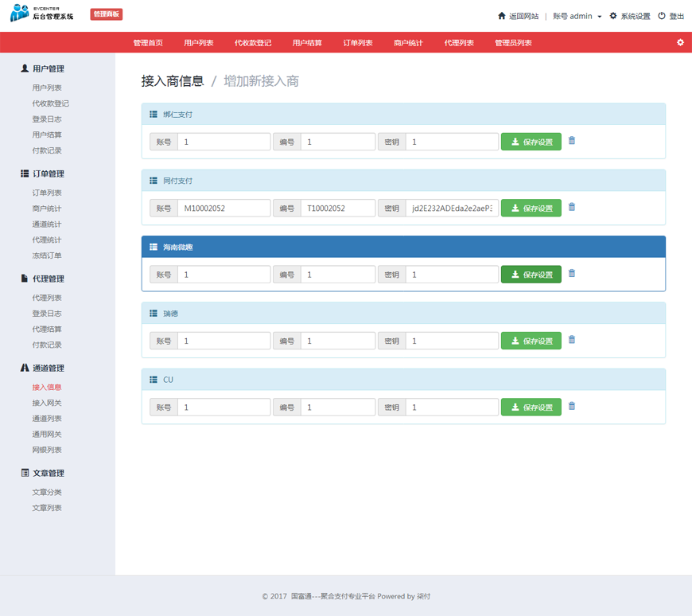Viewport: 692px width, 616px height.
Task: Delete the 同付支付 provider with trash icon
Action: click(x=572, y=207)
